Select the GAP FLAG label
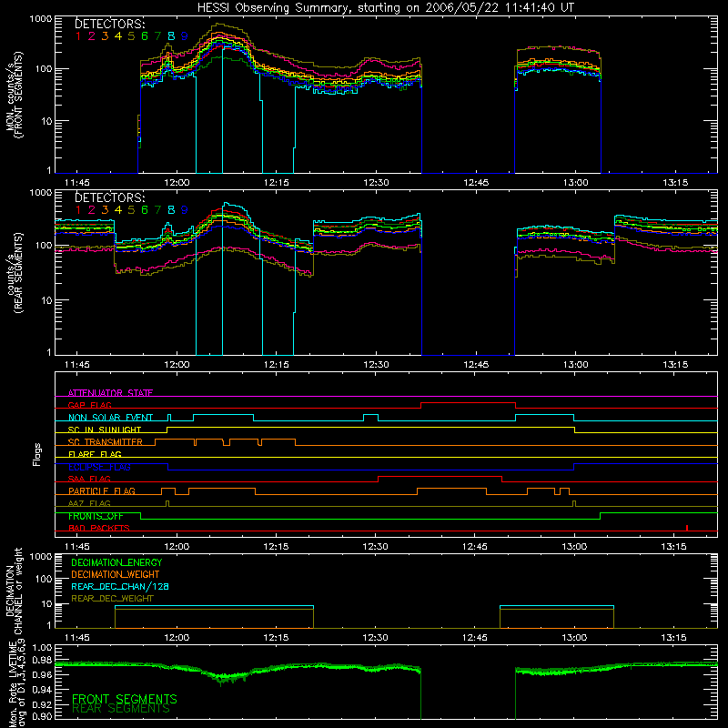 tap(89, 405)
